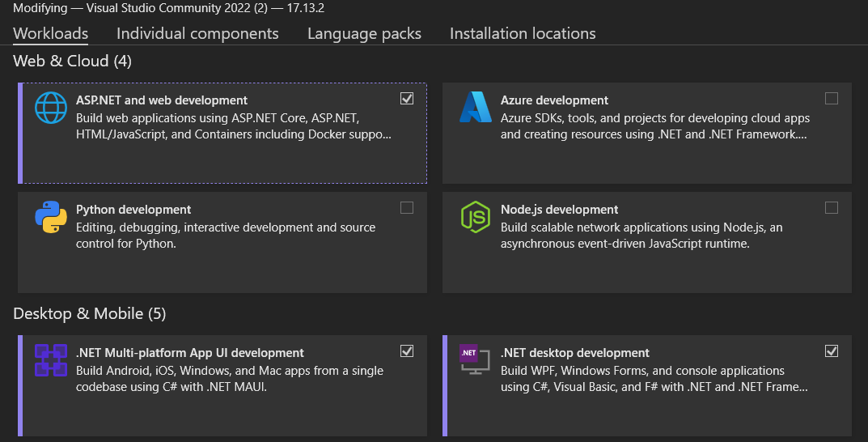Deselect .NET desktop development checkbox
Image resolution: width=868 pixels, height=442 pixels.
click(832, 351)
